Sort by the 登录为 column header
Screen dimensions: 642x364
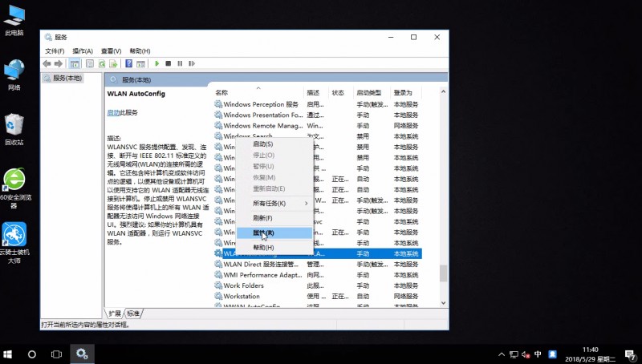coord(406,93)
